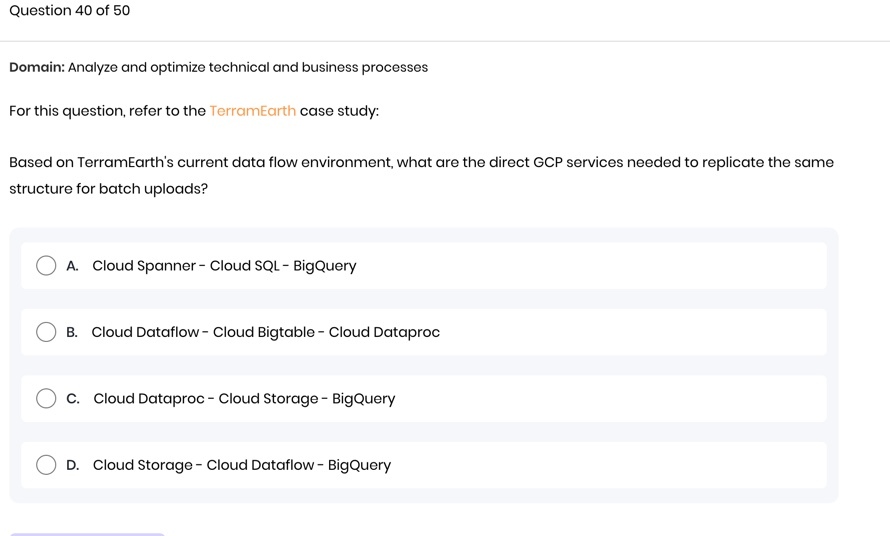Select radio button for option B
The image size is (890, 536).
(x=46, y=332)
